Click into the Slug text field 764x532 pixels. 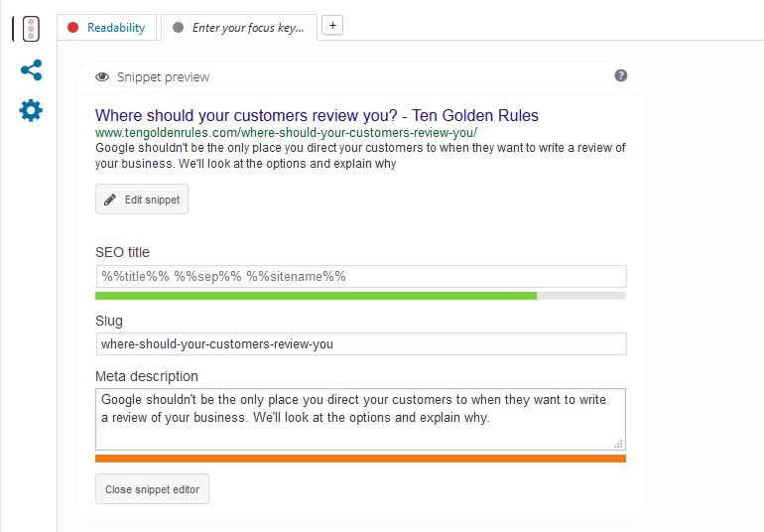(x=361, y=344)
